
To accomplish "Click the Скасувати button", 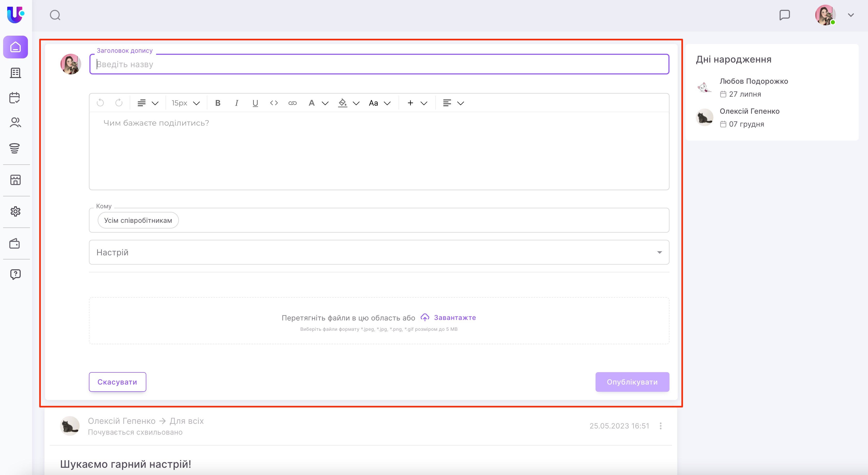I will (x=117, y=382).
